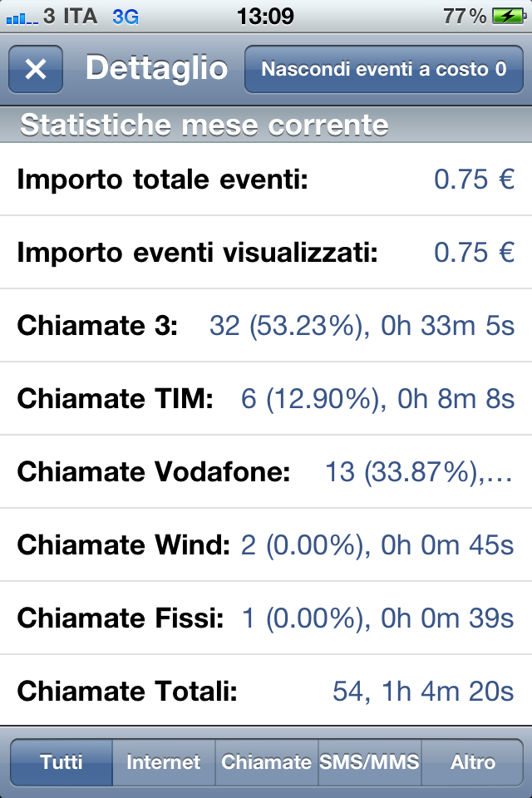Select the Tutti filter tab
This screenshot has width=532, height=798.
[x=61, y=762]
